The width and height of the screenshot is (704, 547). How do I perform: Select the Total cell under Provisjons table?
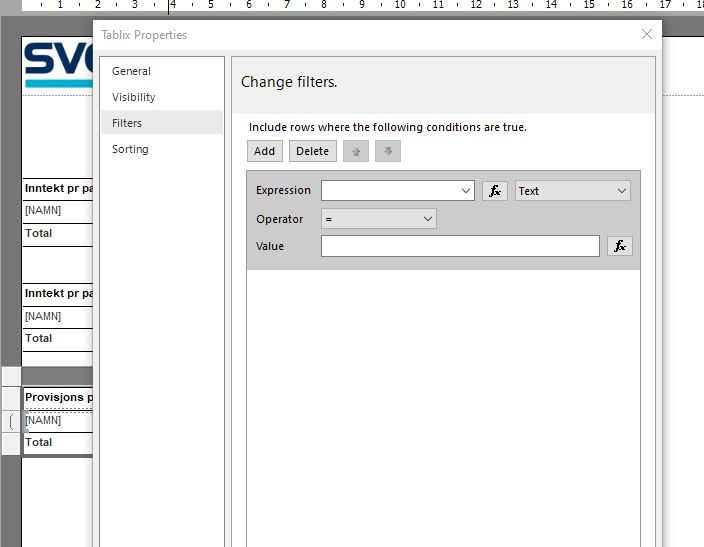(58, 442)
